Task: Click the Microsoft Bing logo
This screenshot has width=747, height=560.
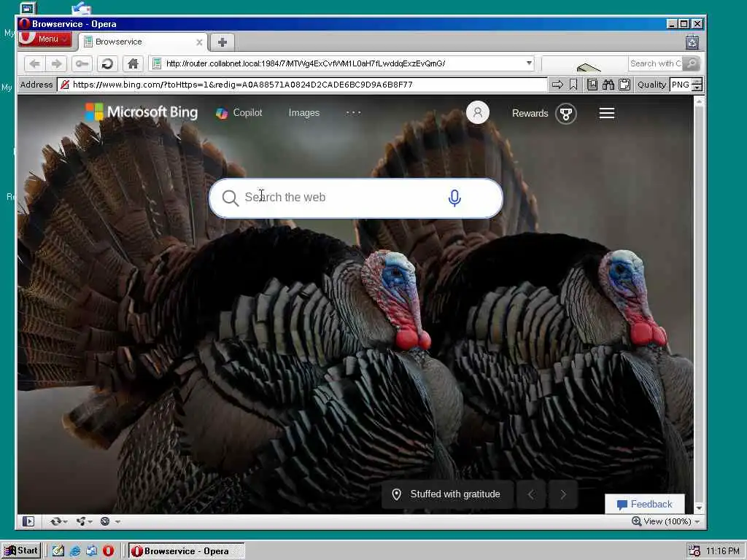Action: point(142,112)
